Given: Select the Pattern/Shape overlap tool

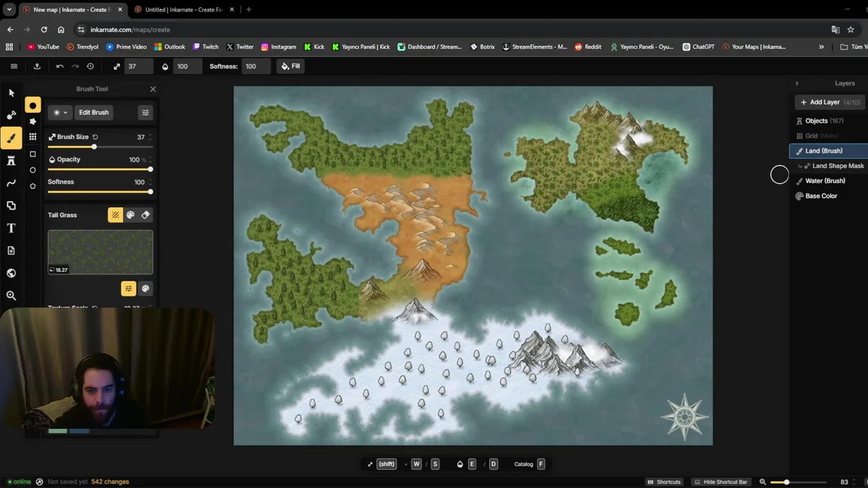Looking at the screenshot, I should coord(11,205).
